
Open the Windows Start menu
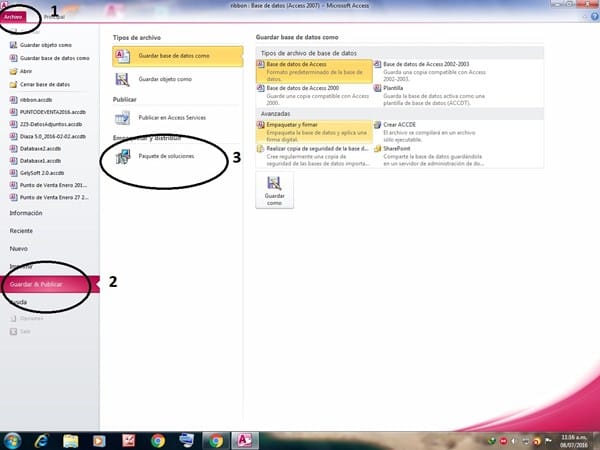[x=12, y=441]
